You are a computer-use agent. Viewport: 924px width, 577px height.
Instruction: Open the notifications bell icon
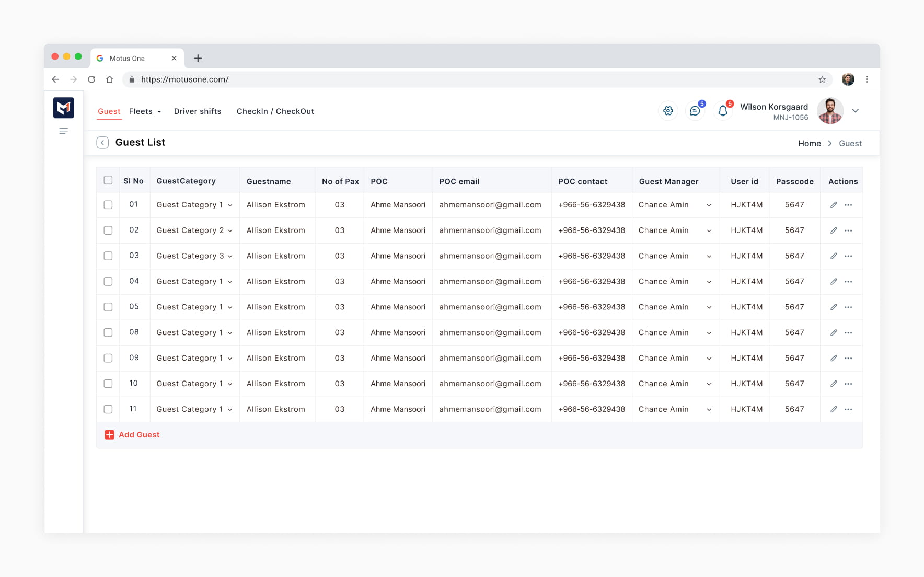(723, 111)
